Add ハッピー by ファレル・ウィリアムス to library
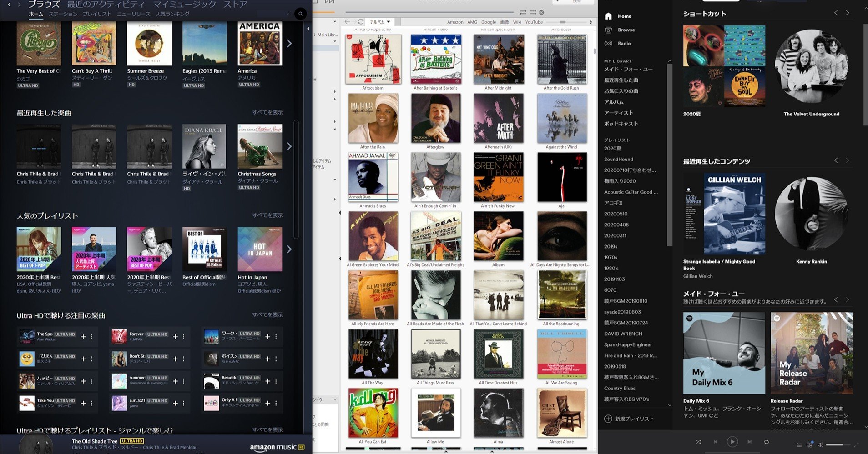This screenshot has height=454, width=868. [83, 381]
